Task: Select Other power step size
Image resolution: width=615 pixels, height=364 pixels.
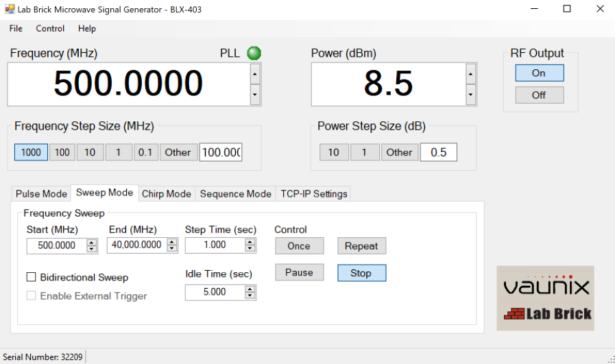Action: [x=399, y=152]
